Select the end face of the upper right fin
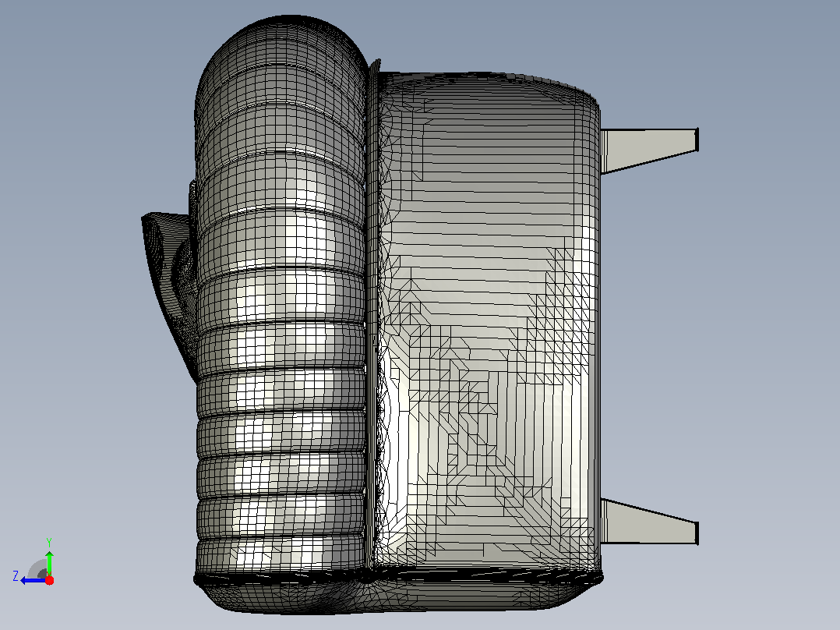 pos(697,140)
